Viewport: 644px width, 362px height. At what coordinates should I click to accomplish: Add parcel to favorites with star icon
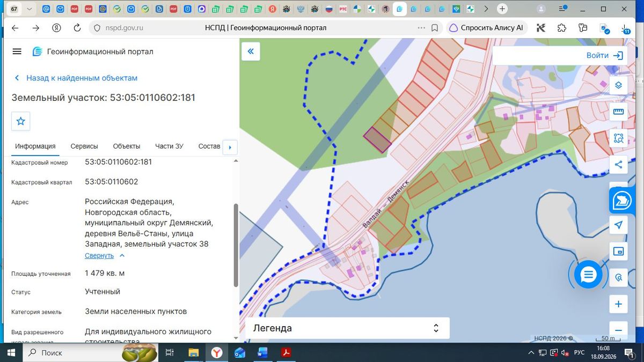point(21,121)
